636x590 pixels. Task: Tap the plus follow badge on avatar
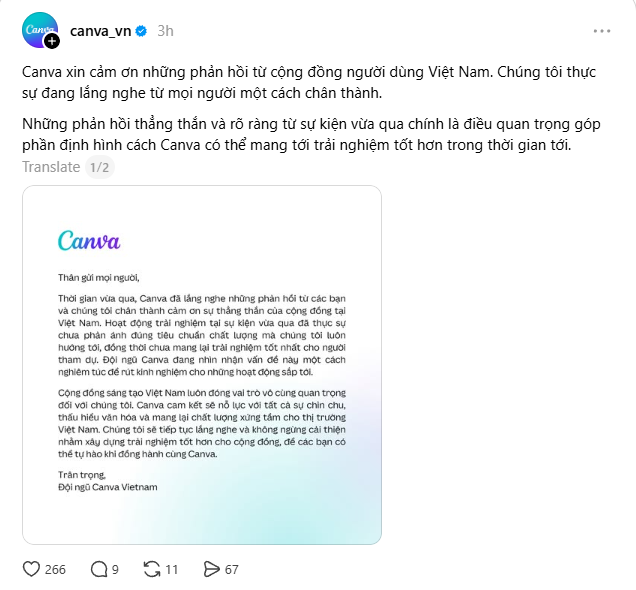(x=52, y=42)
